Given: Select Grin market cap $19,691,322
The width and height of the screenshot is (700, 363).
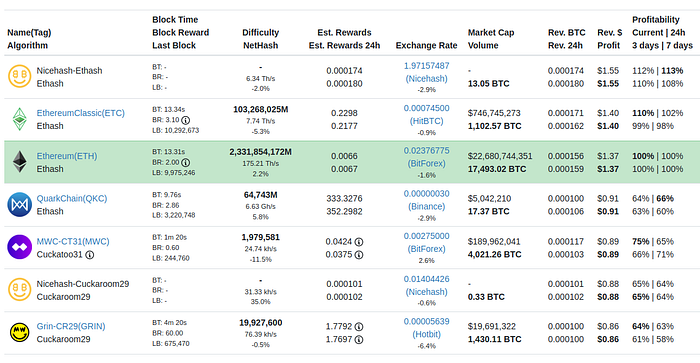Looking at the screenshot, I should click(492, 326).
